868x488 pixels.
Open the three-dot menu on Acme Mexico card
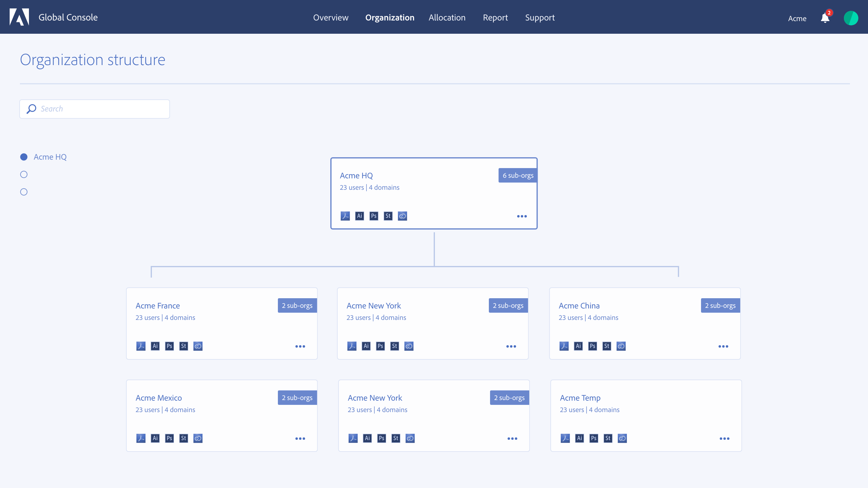pyautogui.click(x=300, y=439)
